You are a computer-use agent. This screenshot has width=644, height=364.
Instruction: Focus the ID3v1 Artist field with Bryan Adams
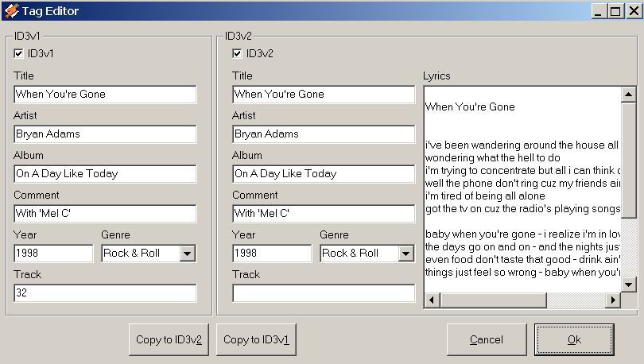pyautogui.click(x=105, y=134)
